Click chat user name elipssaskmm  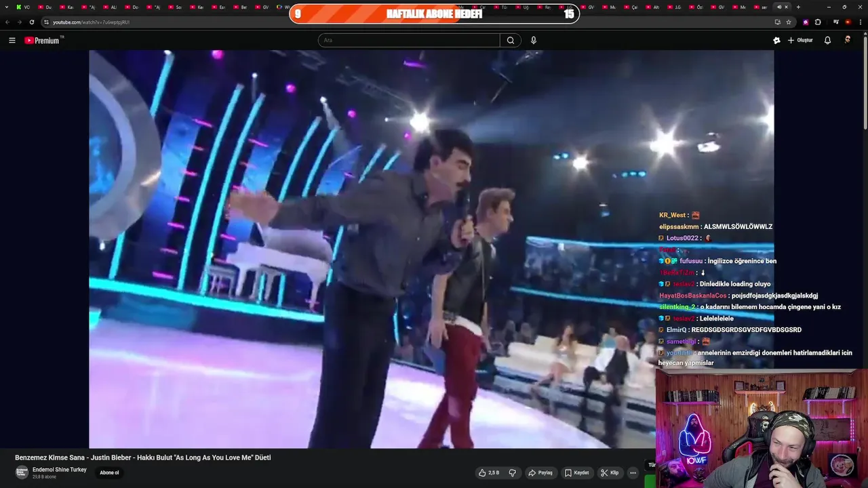click(x=679, y=226)
